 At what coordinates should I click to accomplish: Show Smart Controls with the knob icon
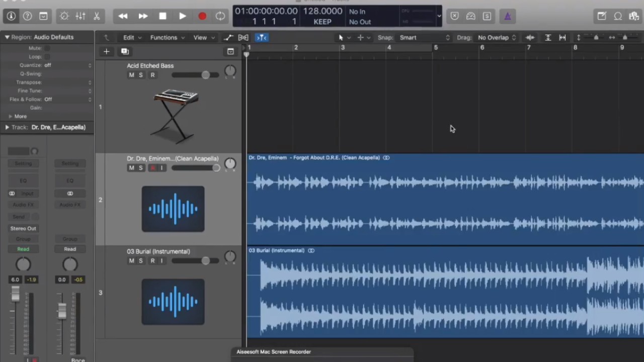64,16
